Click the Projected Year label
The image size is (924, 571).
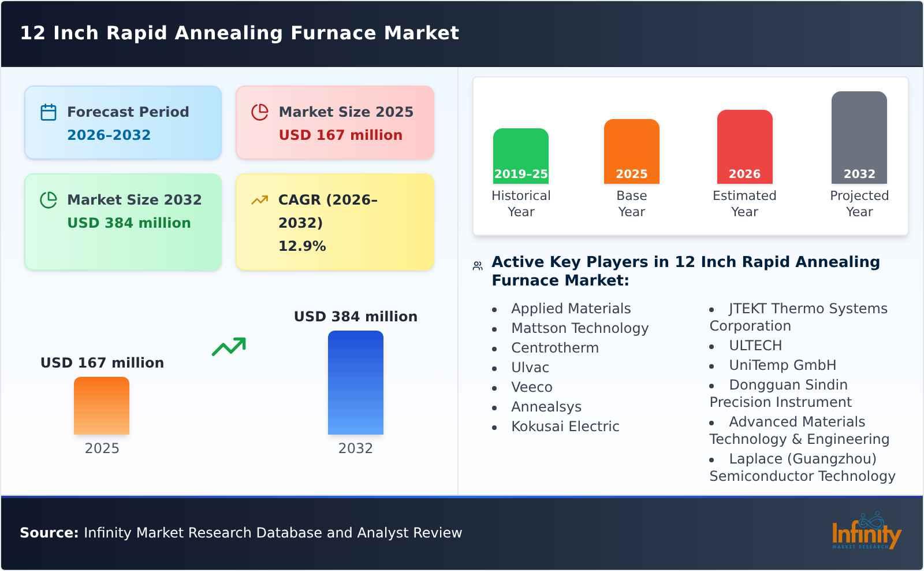tap(859, 204)
